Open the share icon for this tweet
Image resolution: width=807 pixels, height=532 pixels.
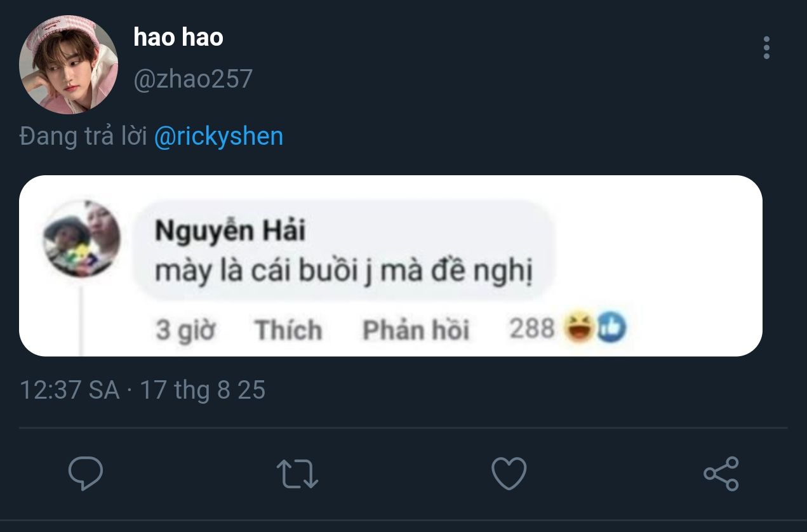coord(721,474)
